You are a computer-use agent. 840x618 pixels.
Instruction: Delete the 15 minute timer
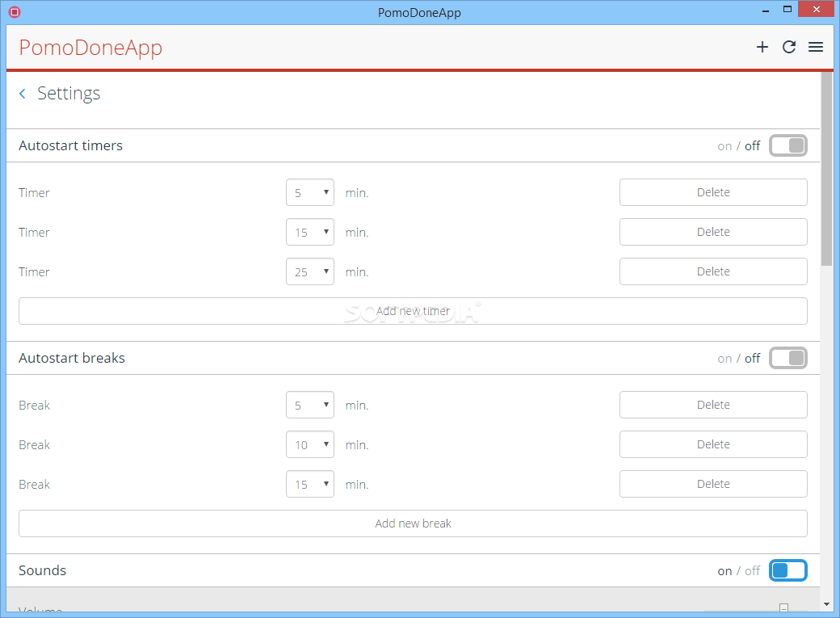pyautogui.click(x=713, y=232)
